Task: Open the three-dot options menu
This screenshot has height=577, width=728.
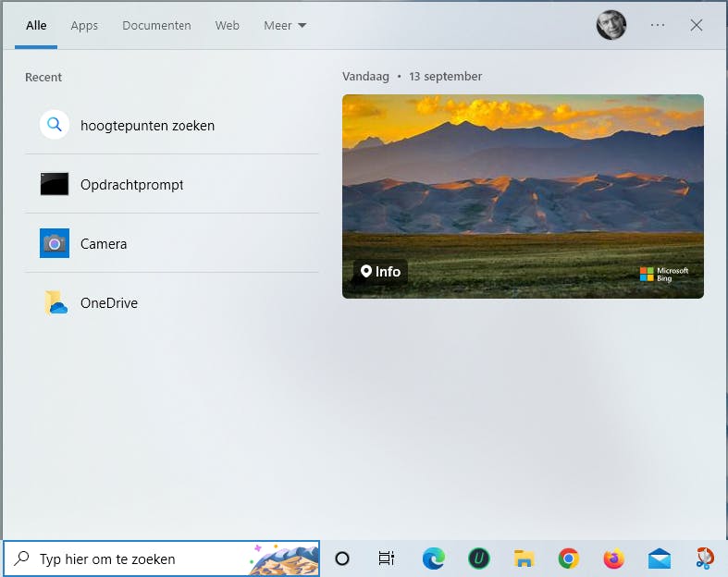Action: [x=658, y=25]
